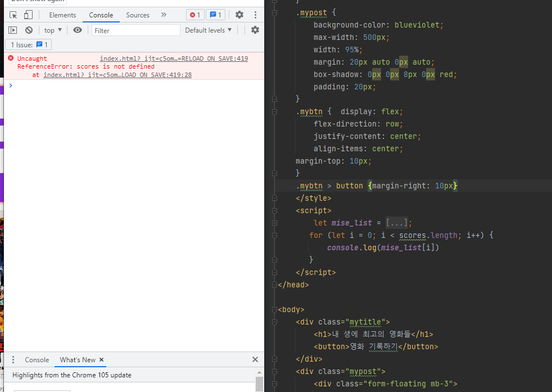Switch to the Console tab
This screenshot has height=392, width=552.
[x=101, y=15]
